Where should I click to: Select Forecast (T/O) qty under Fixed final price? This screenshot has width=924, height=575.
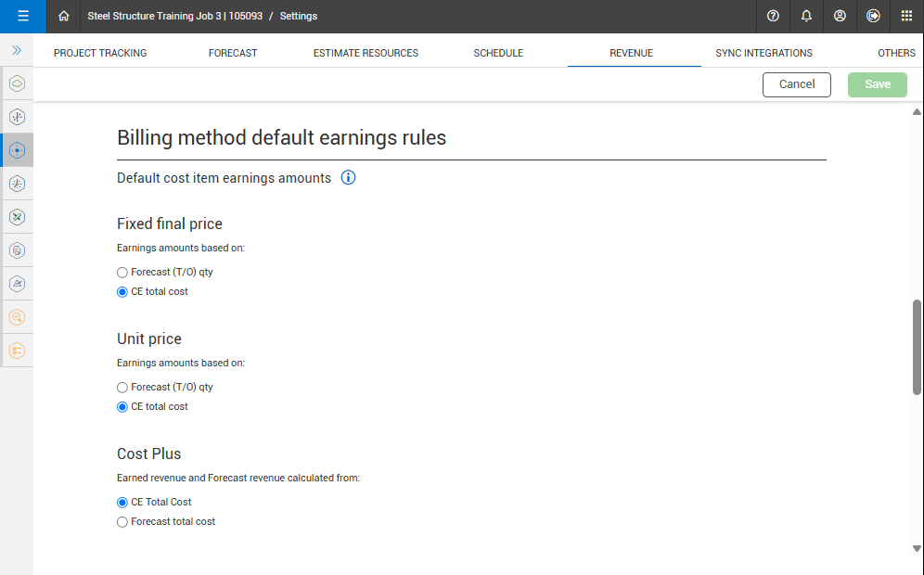click(122, 273)
